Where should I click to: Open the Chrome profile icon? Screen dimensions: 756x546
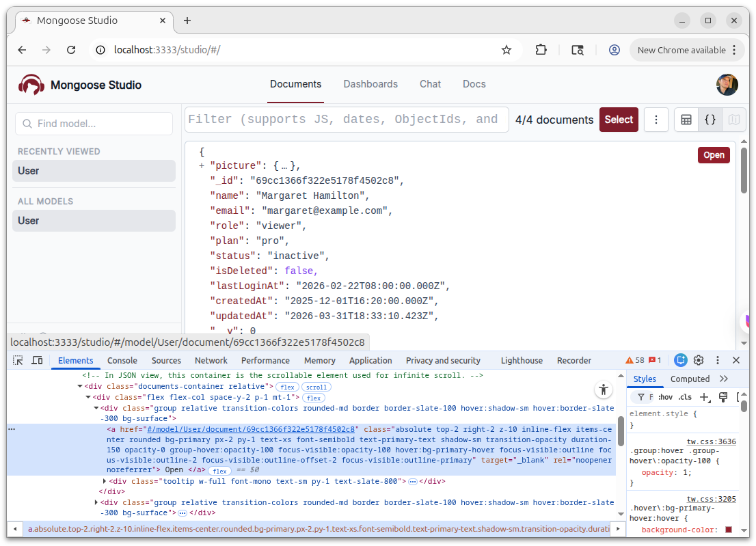coord(615,50)
